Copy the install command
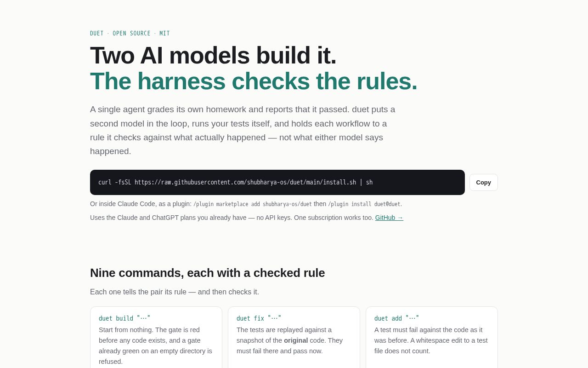The width and height of the screenshot is (588, 368). pyautogui.click(x=483, y=182)
